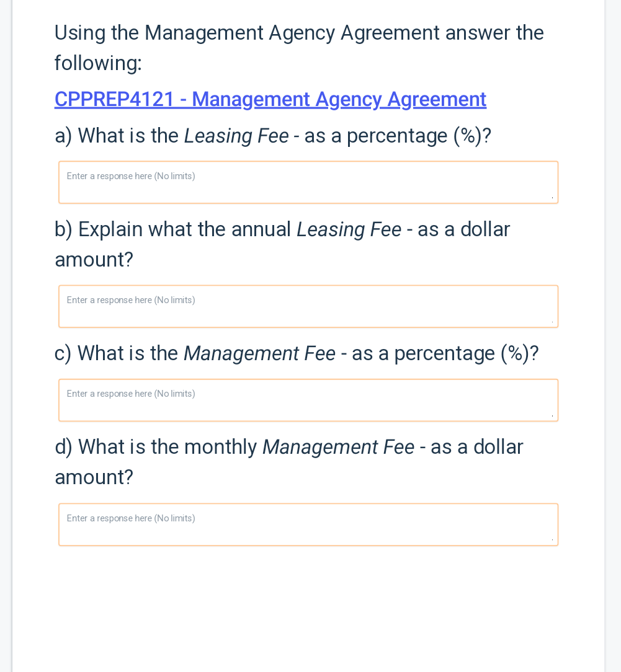Click the resize handle of question b) textarea
621x672 pixels.
click(x=553, y=321)
